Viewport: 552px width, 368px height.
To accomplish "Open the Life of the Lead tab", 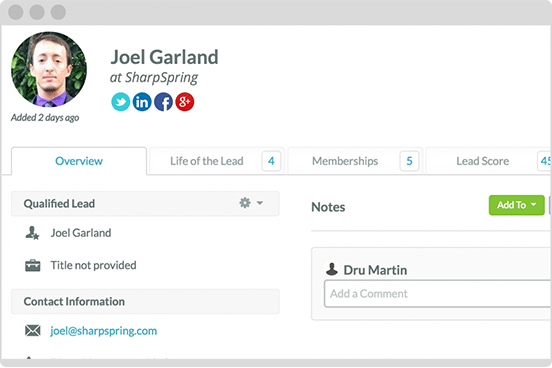I will (x=217, y=161).
